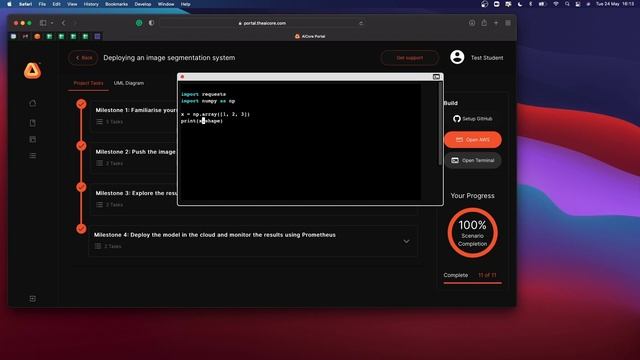Image resolution: width=640 pixels, height=360 pixels.
Task: Click the battery icon in the menu bar
Action: [542, 4]
